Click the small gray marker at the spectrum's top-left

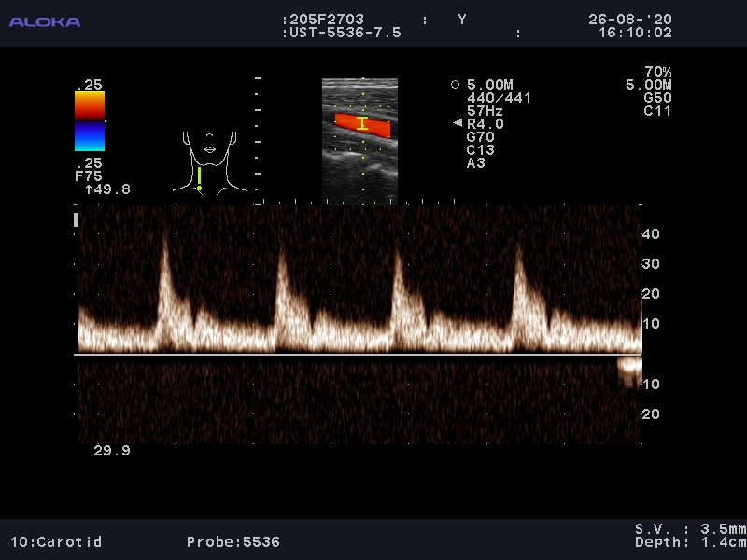coord(77,219)
